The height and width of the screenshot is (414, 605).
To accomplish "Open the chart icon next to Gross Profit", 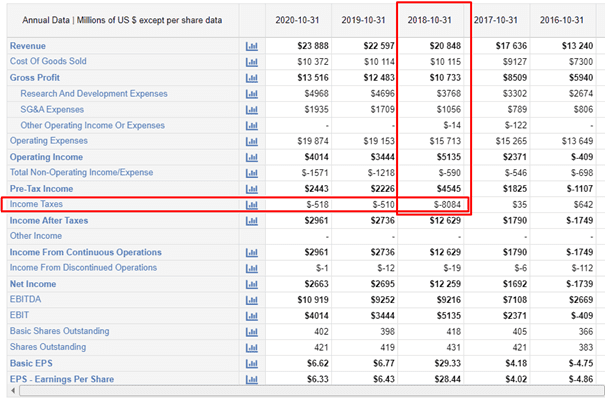I will (251, 78).
